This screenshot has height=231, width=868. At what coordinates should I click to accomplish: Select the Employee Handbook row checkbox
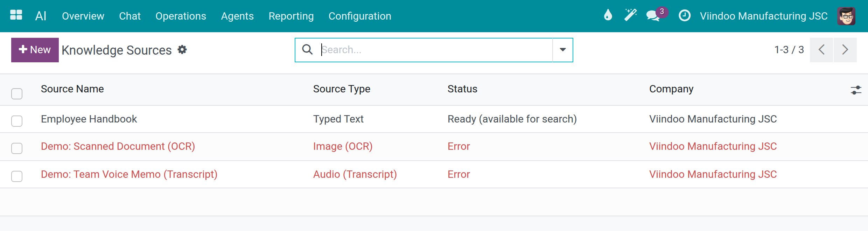click(x=17, y=121)
